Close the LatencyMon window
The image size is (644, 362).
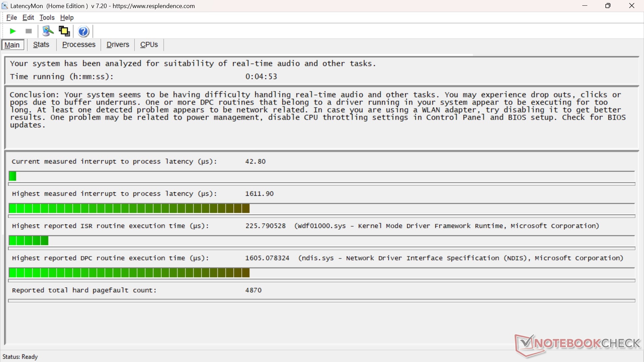click(x=632, y=6)
